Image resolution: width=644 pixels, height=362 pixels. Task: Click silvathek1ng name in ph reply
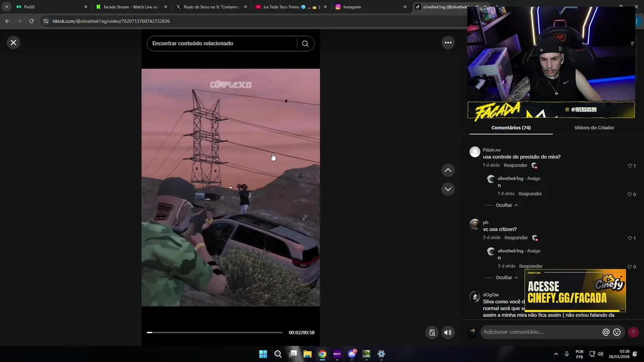[x=510, y=251]
